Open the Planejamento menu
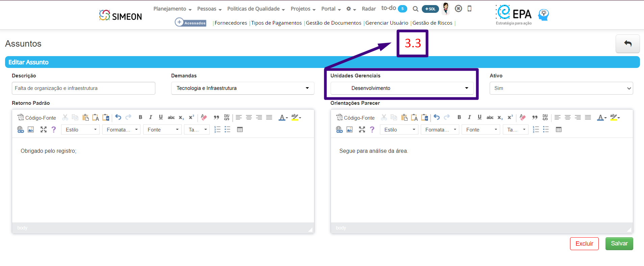The width and height of the screenshot is (644, 266). [x=172, y=9]
